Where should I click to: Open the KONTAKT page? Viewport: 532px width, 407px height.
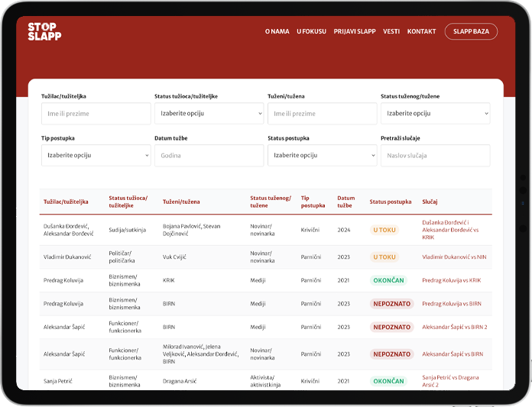pos(421,31)
